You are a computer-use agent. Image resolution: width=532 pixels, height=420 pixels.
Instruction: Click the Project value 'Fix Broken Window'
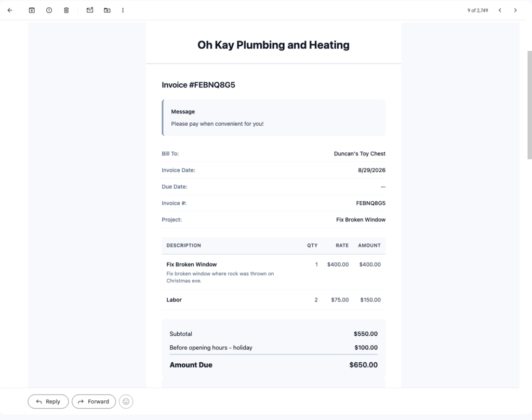(361, 220)
